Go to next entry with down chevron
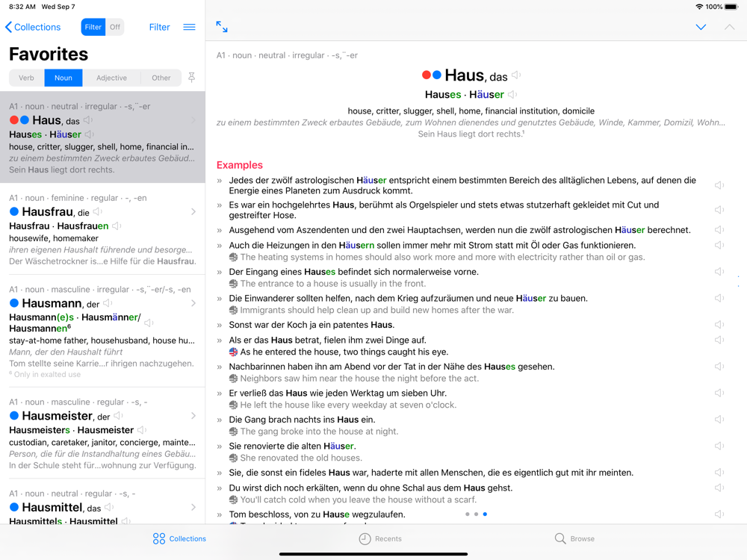 coord(701,27)
